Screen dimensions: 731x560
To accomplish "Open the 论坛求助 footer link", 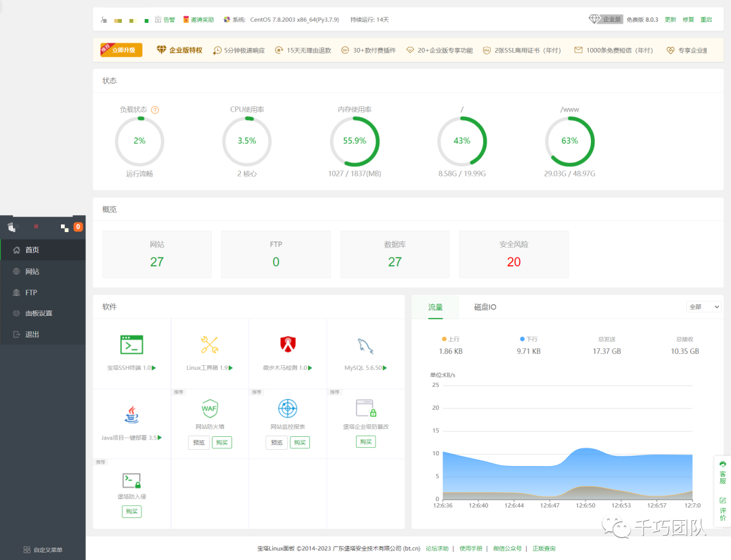I will point(437,549).
